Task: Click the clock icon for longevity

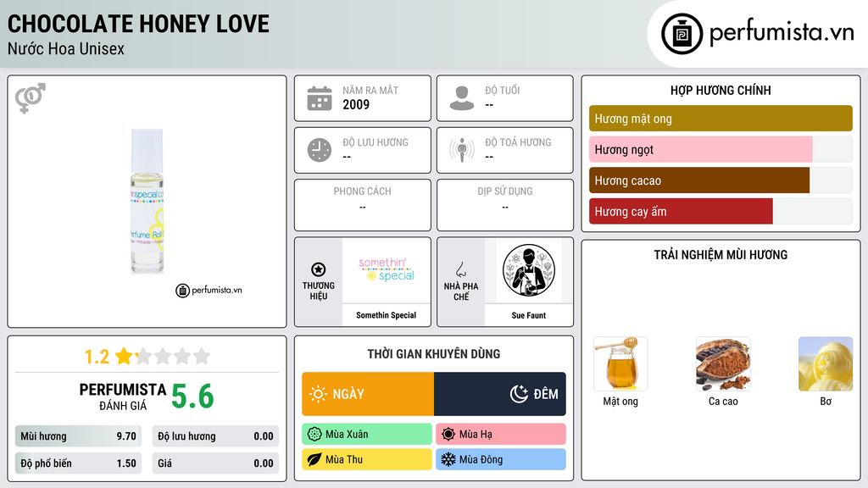Action: point(320,150)
